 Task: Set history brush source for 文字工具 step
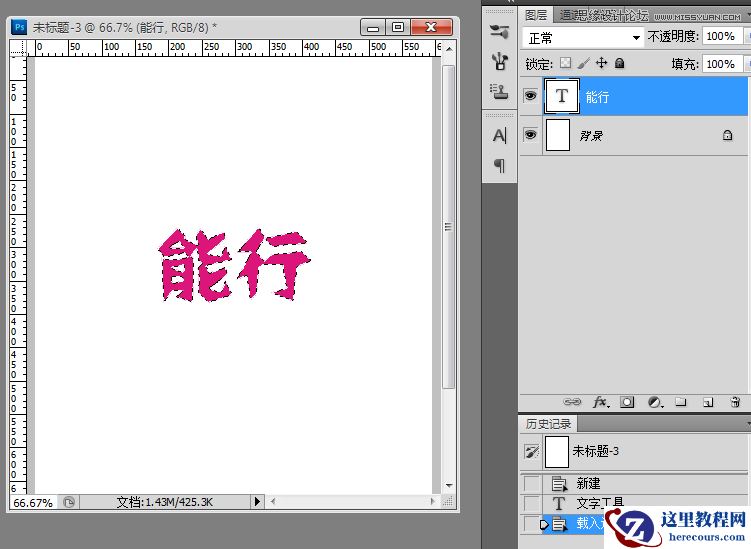(x=532, y=503)
